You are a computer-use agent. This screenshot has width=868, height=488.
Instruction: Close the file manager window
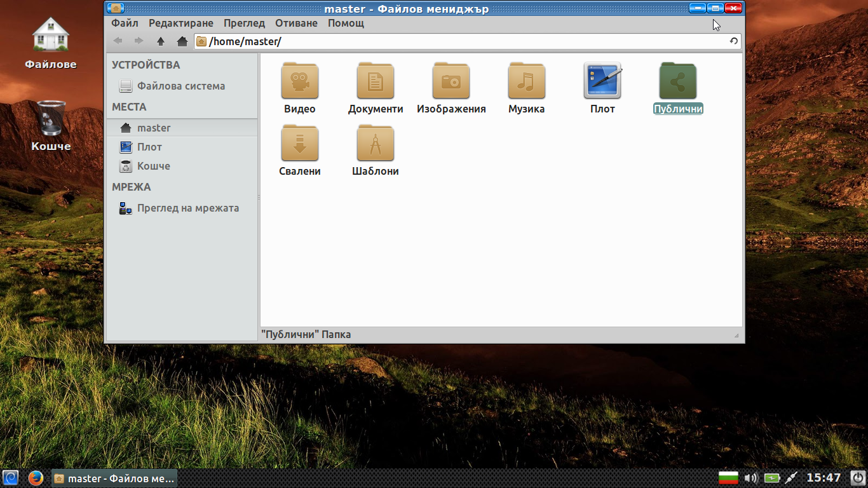(733, 8)
